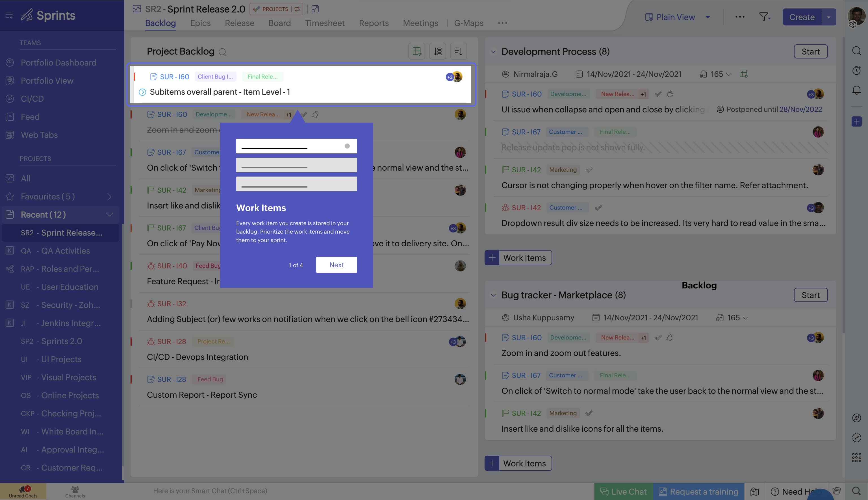868x500 pixels.
Task: Click the green table icon in backlog toolbar
Action: 417,51
